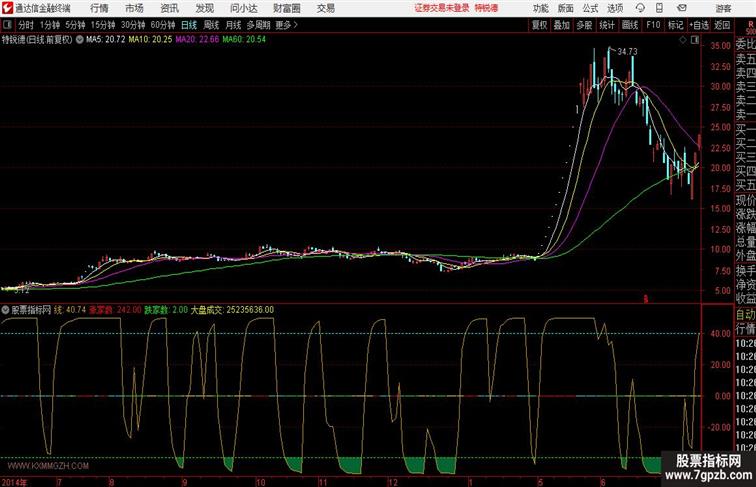The height and width of the screenshot is (487, 756).
Task: Click the MA60: 20.54 value label
Action: [244, 40]
